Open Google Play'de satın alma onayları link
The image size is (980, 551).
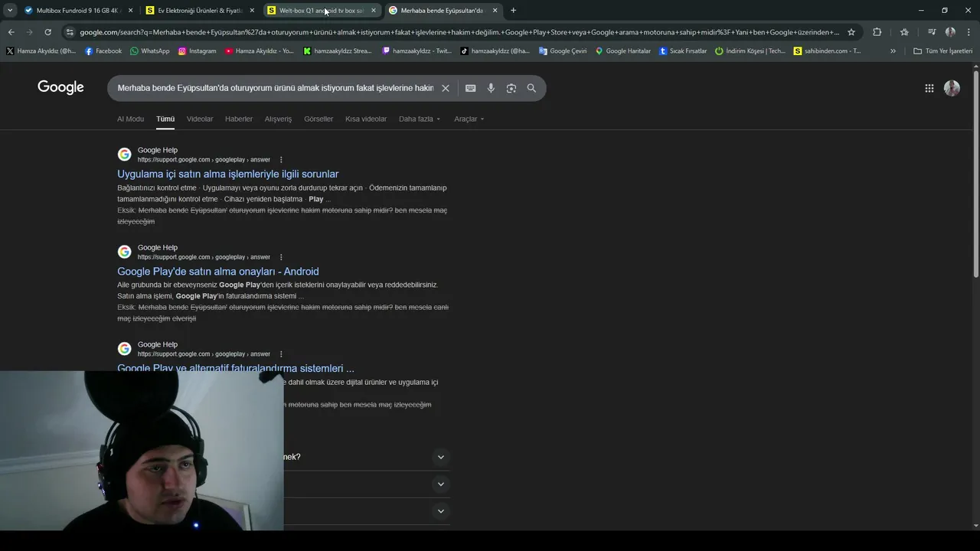point(217,271)
